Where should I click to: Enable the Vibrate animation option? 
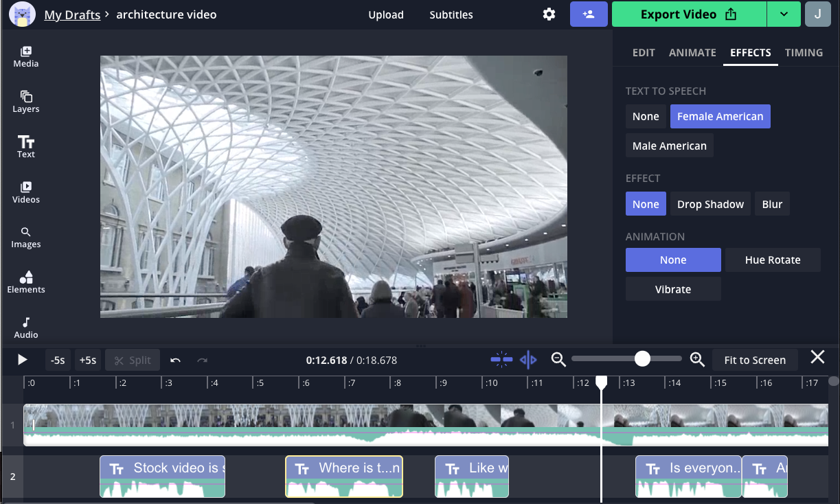[672, 289]
